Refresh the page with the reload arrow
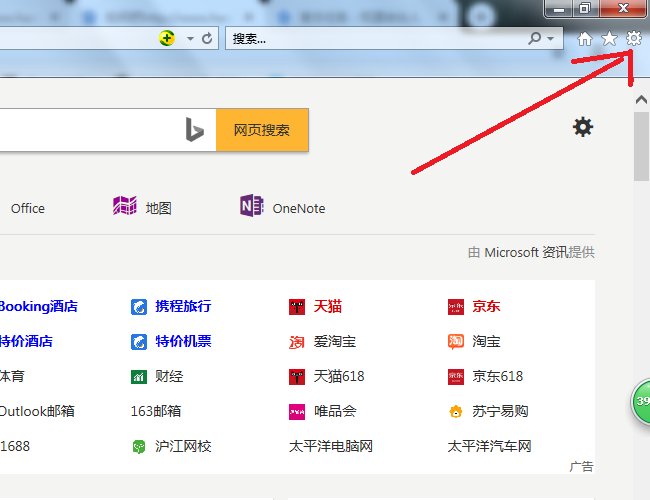This screenshot has height=500, width=650. [x=207, y=39]
